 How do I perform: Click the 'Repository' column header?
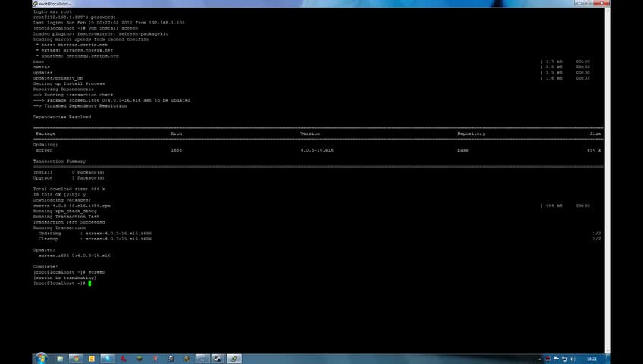(471, 133)
